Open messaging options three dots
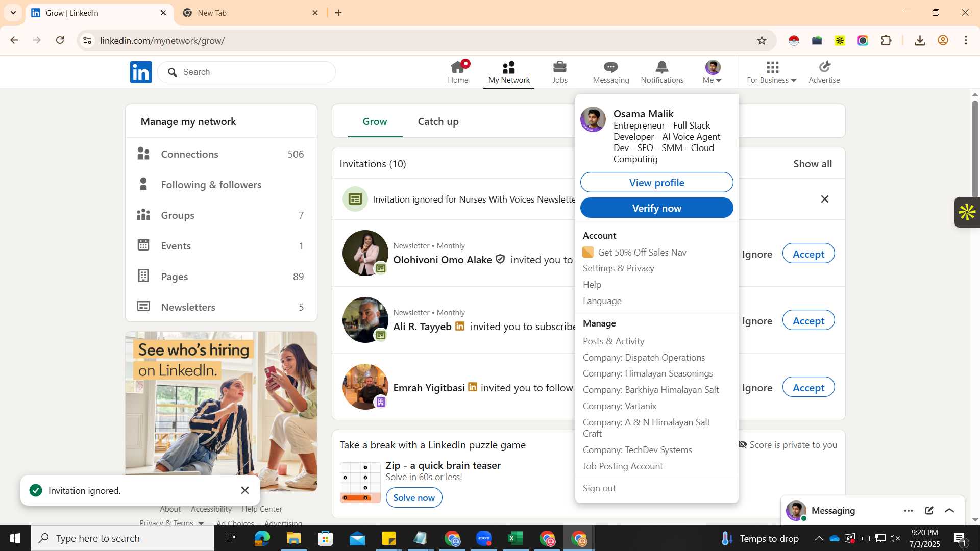The height and width of the screenshot is (551, 980). pos(909,511)
